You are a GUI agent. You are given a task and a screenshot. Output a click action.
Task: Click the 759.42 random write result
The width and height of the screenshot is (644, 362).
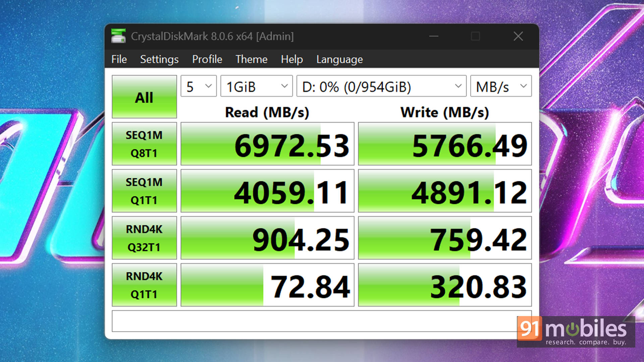coord(445,238)
